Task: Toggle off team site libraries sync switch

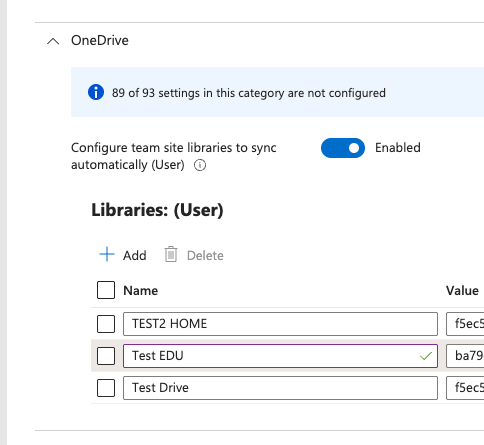Action: coord(343,148)
